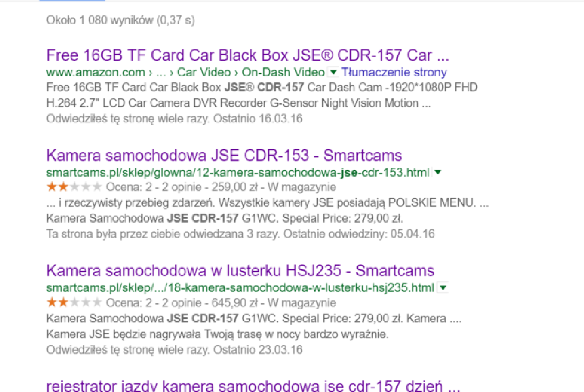Click star rating beside '645,90 zł' result

[74, 302]
